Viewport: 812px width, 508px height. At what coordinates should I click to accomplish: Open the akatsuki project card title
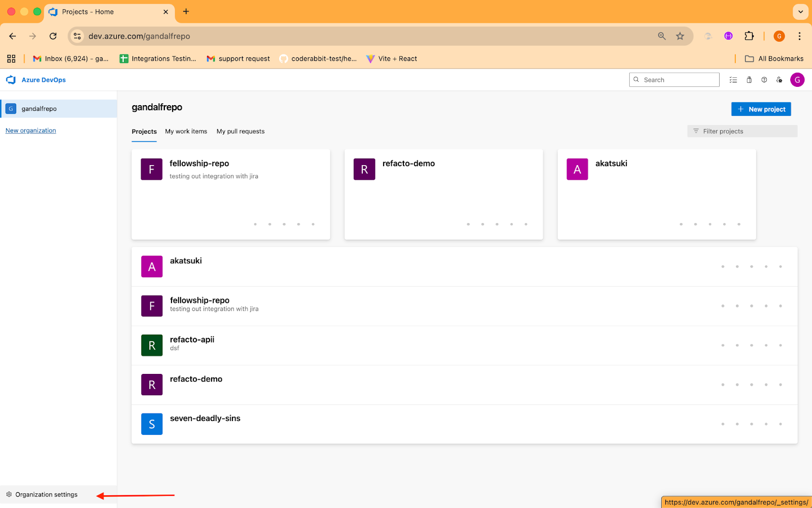pyautogui.click(x=611, y=164)
